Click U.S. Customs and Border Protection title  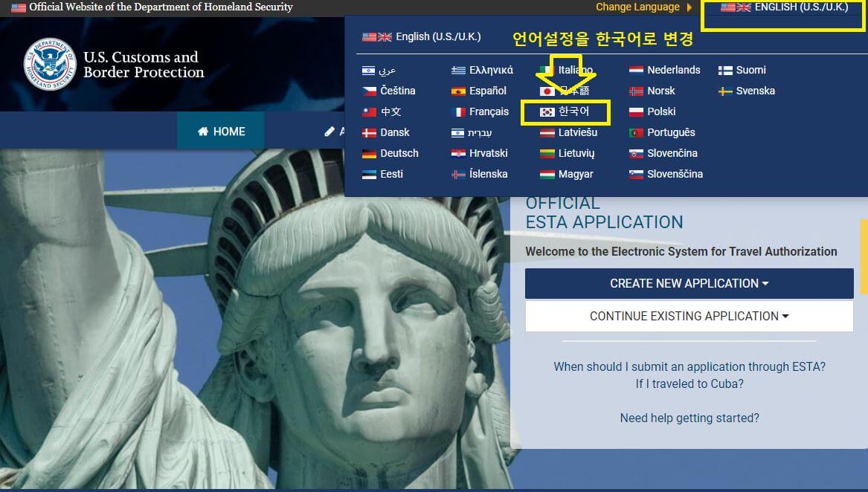tap(144, 65)
